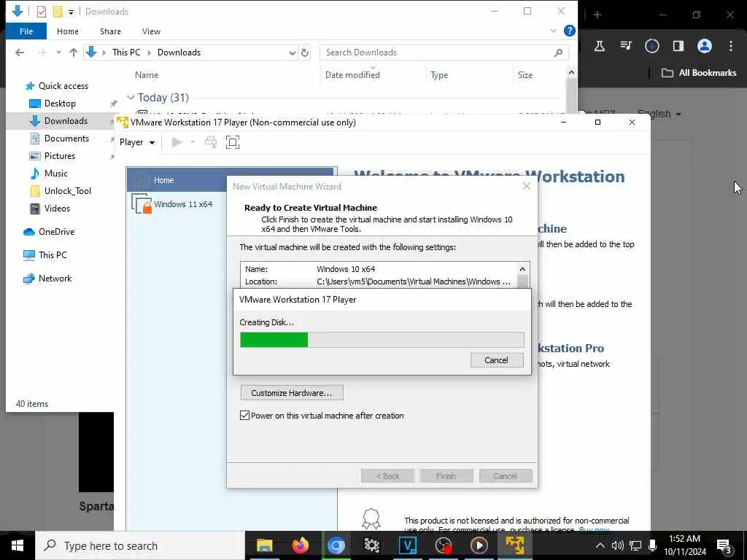Image resolution: width=747 pixels, height=560 pixels.
Task: Click the volume speaker tray icon
Action: pyautogui.click(x=618, y=545)
